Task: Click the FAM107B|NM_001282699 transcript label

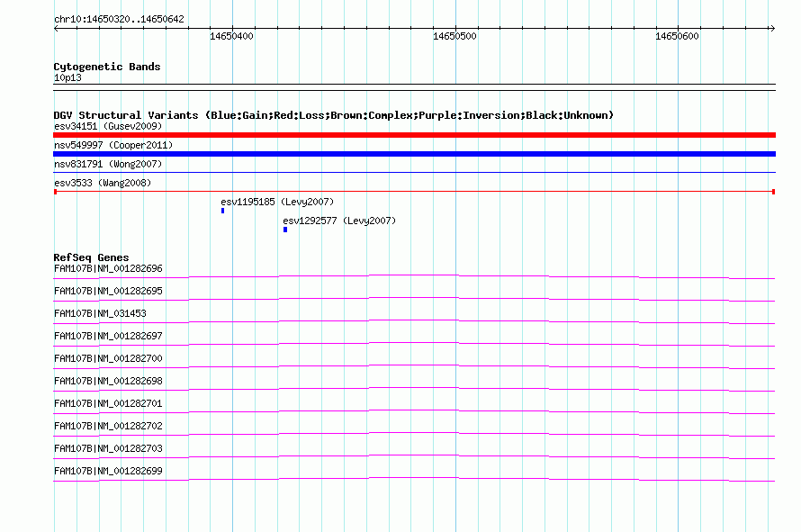Action: 108,471
